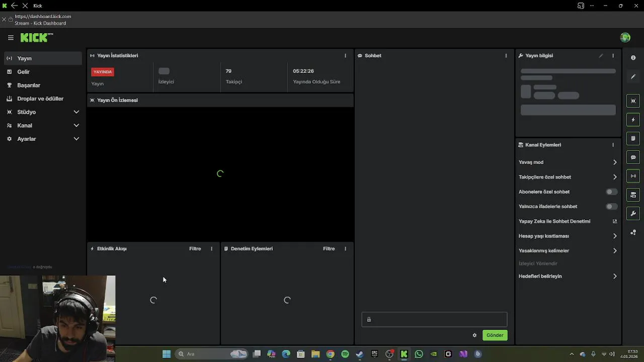The height and width of the screenshot is (362, 644).
Task: Open Denetim Eylemleri panel three-dot menu
Action: coord(345,249)
